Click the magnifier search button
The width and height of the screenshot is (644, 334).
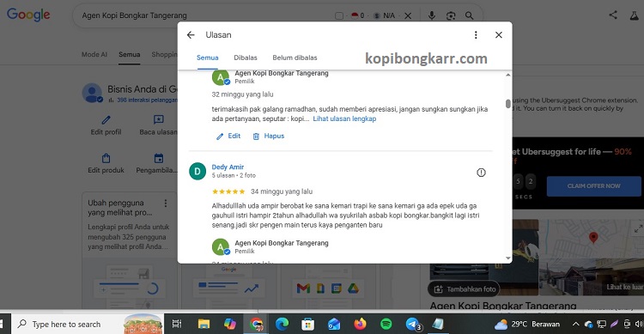[469, 15]
